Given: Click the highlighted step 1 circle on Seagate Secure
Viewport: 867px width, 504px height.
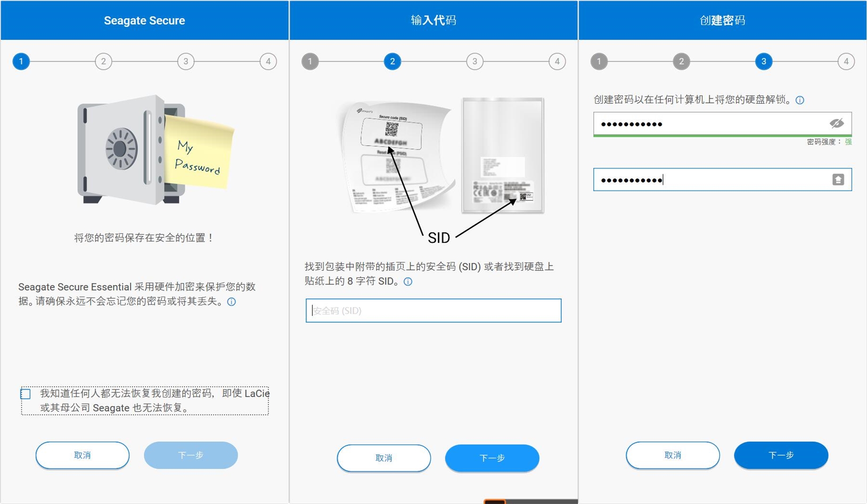Looking at the screenshot, I should click(21, 61).
